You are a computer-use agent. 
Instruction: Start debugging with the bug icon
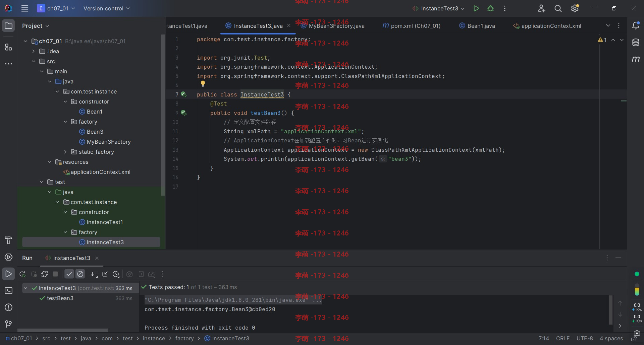tap(490, 8)
